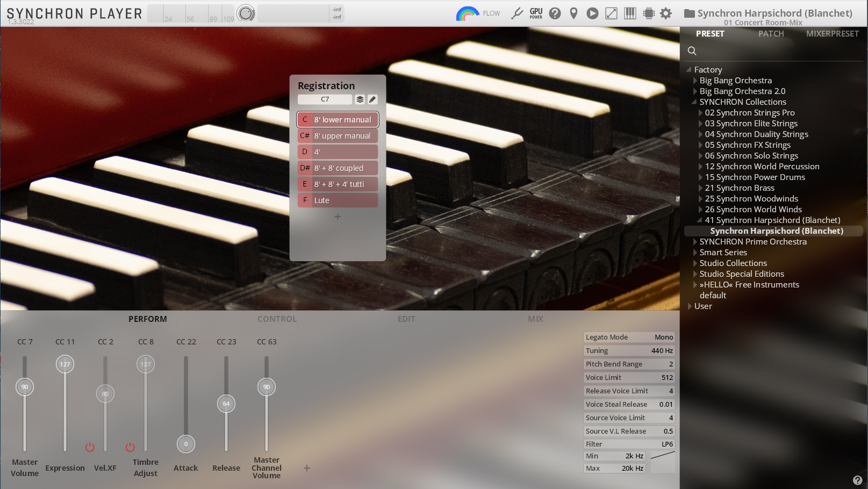Click the resize window arrow icon

(611, 13)
